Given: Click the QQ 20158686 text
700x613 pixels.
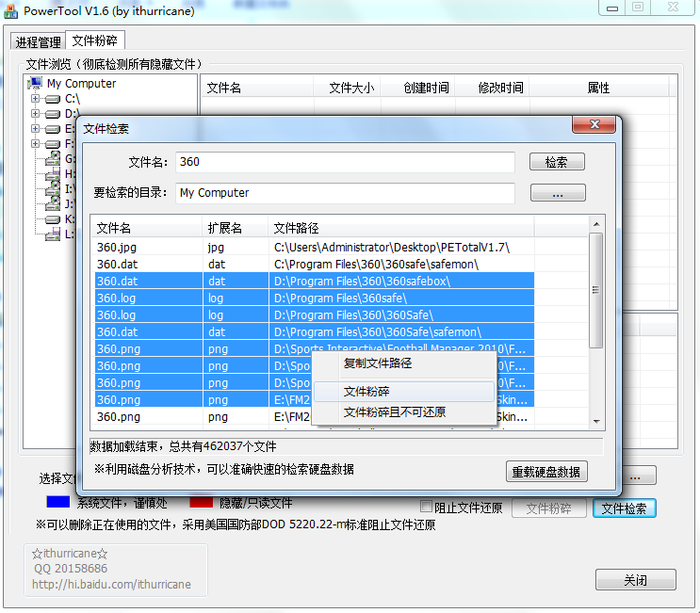Looking at the screenshot, I should 71,569.
